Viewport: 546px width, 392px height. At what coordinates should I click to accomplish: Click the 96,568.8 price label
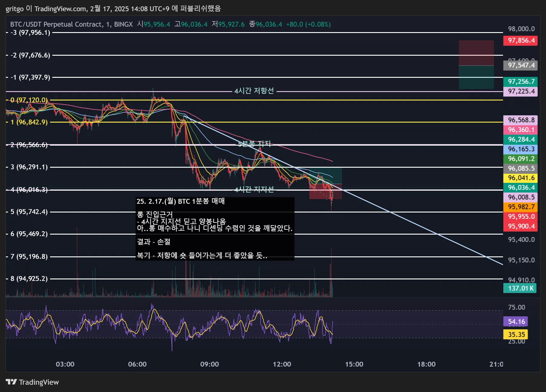[x=521, y=120]
